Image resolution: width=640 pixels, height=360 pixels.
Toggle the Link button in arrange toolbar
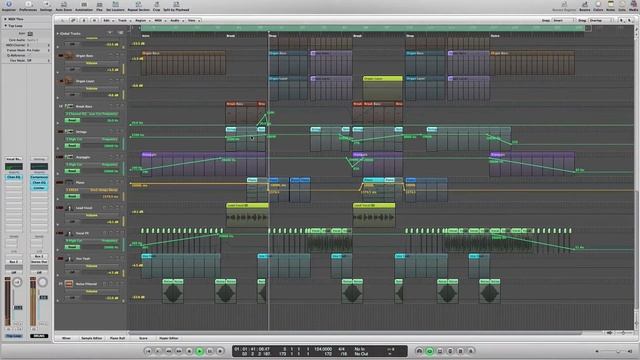coord(73,20)
